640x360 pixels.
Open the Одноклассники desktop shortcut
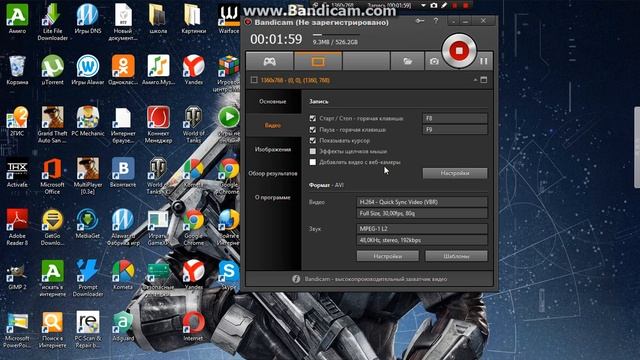pos(123,70)
